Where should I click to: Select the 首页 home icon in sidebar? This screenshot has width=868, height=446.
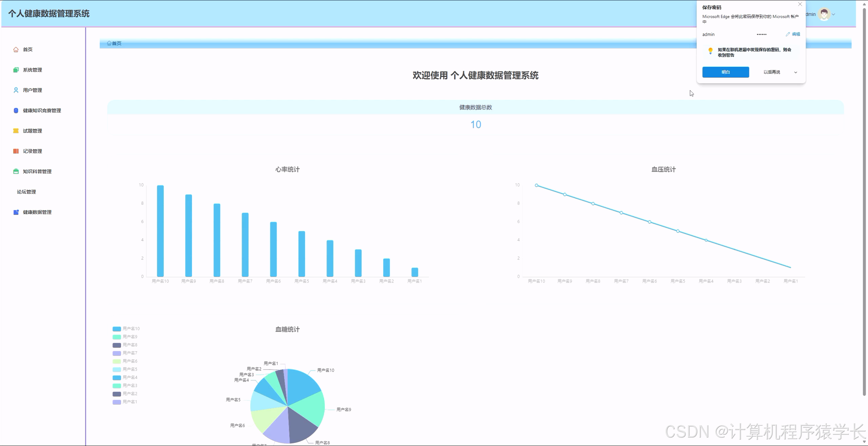pyautogui.click(x=16, y=49)
